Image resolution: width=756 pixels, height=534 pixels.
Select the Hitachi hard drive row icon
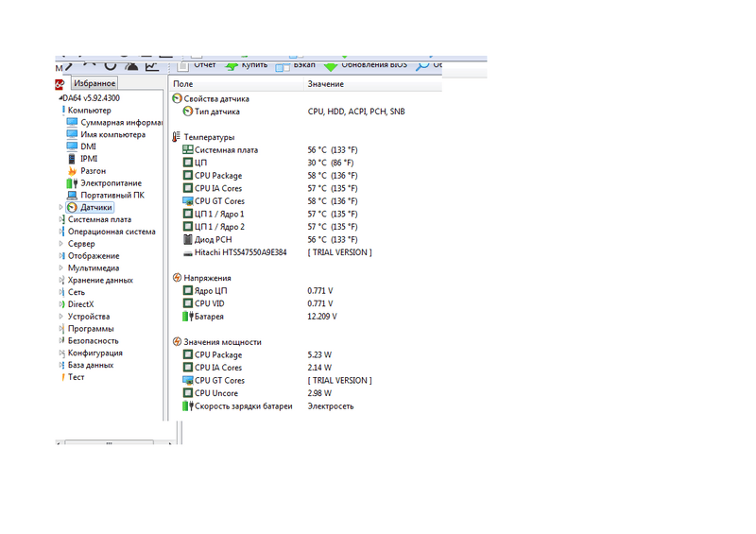[187, 252]
